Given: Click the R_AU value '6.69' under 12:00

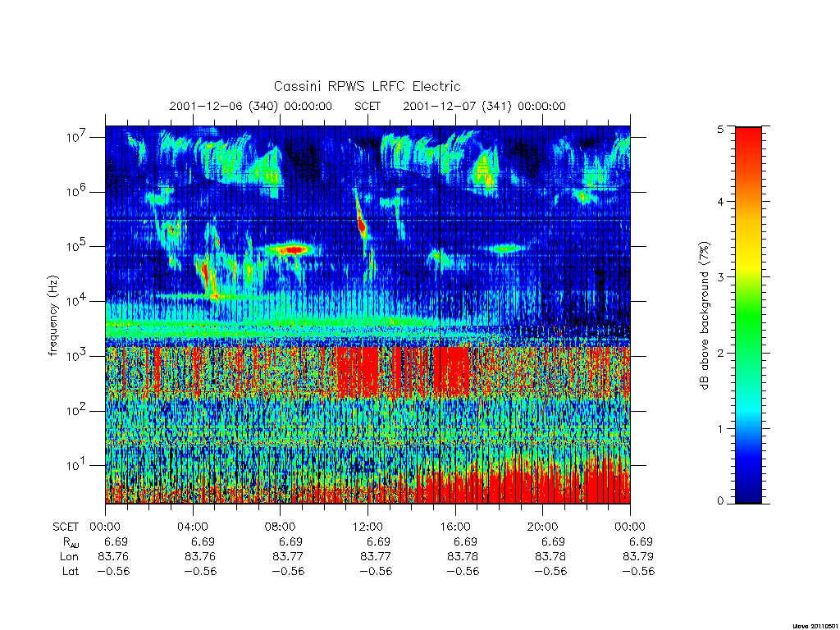Looking at the screenshot, I should [x=378, y=541].
